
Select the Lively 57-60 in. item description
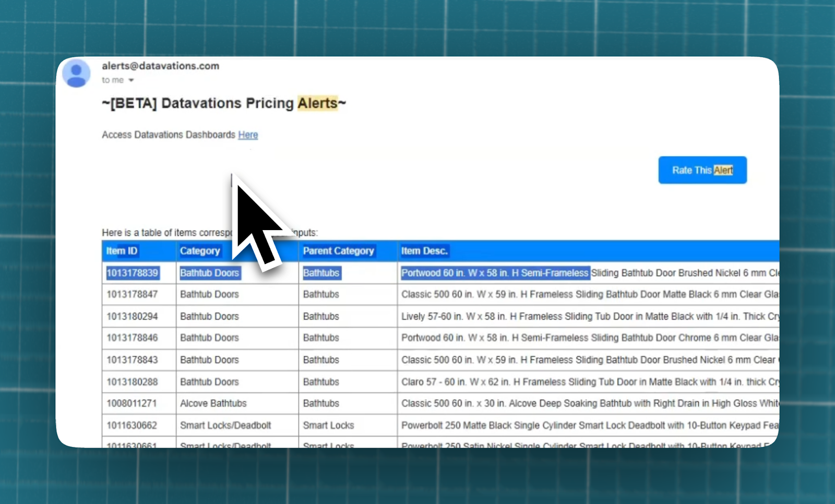point(590,316)
